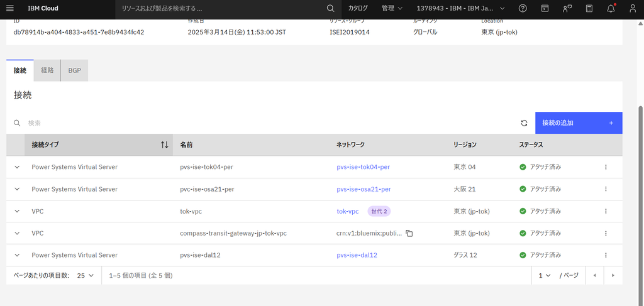Focus the global resource search field
The height and width of the screenshot is (306, 644).
point(221,8)
